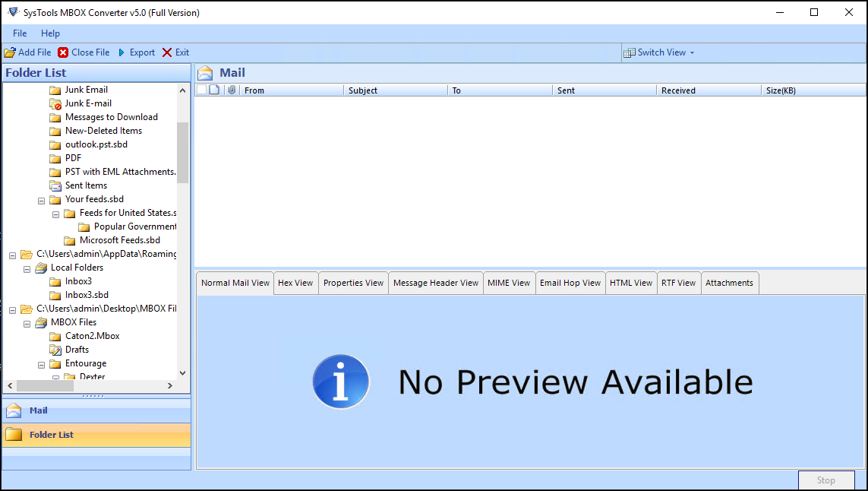Click the Microsoft Feeds.sbd folder icon

coord(70,240)
